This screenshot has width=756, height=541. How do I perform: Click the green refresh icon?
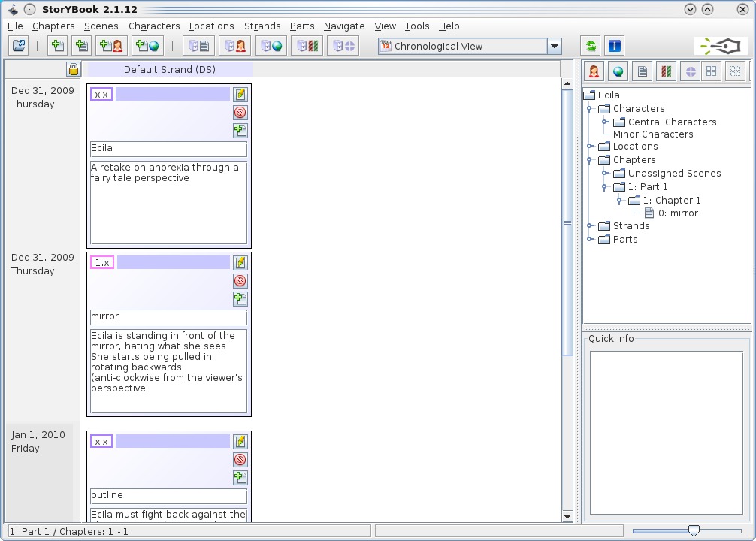pos(591,46)
